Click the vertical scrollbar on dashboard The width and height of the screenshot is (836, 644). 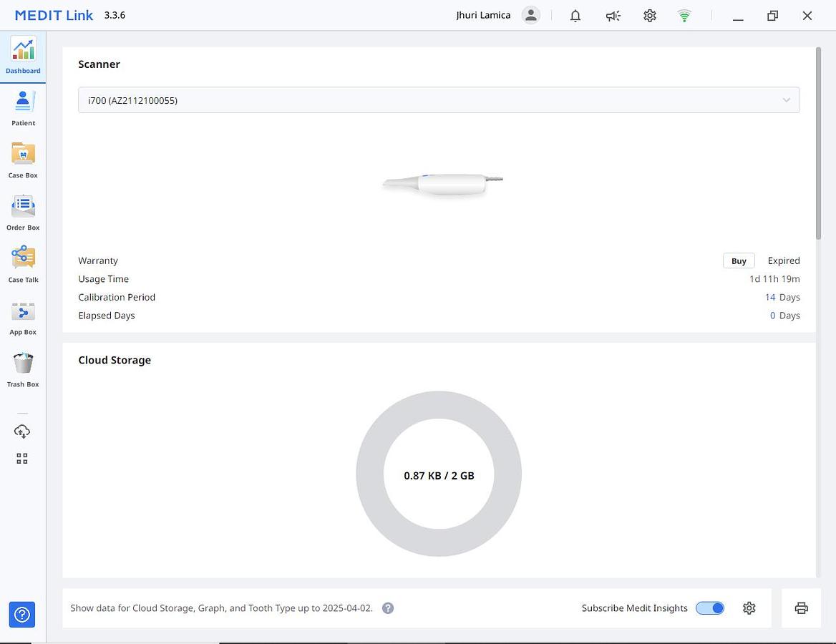pos(819,143)
